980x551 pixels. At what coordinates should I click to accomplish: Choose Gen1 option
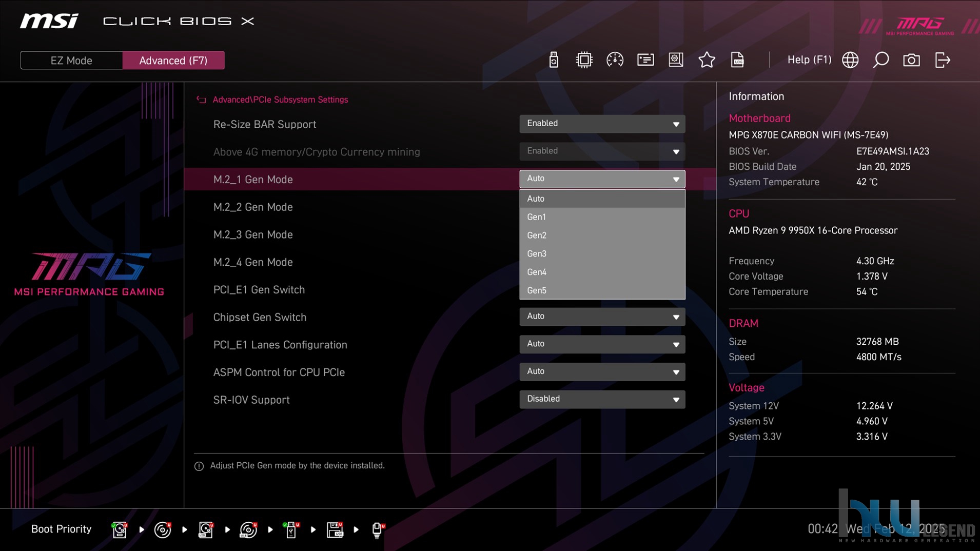coord(602,217)
